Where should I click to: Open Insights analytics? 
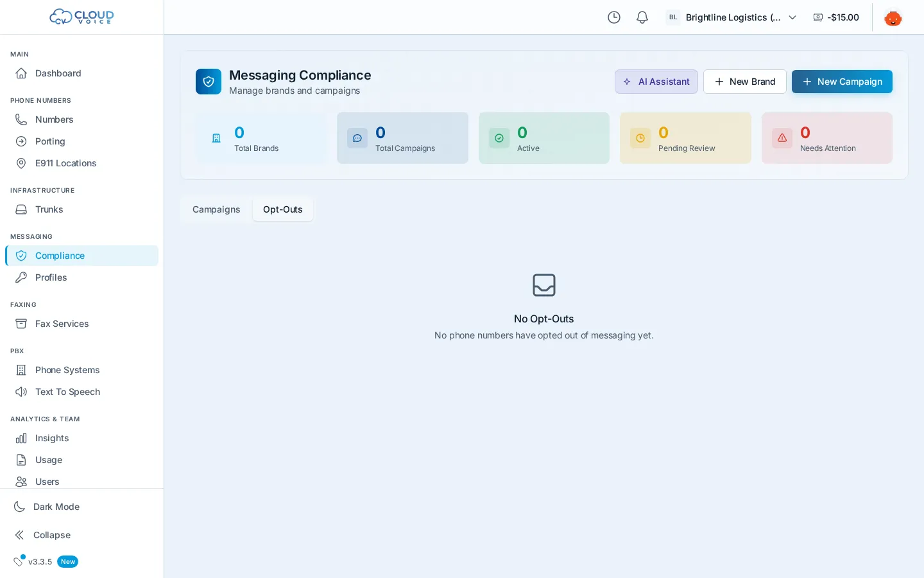[x=81, y=438]
